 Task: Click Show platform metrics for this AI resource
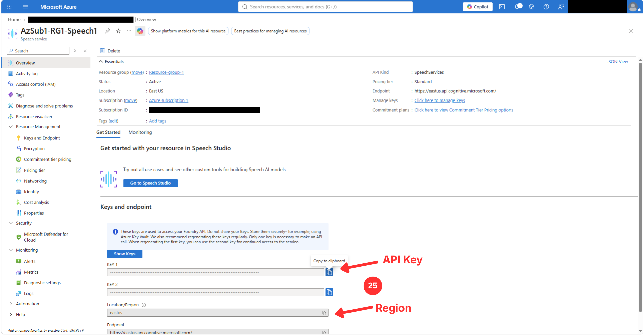pos(188,31)
